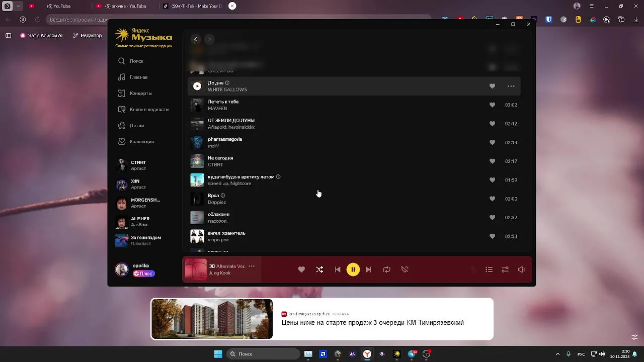Click the phantasmagoria cover thumbnail
The height and width of the screenshot is (362, 644).
[x=197, y=142]
